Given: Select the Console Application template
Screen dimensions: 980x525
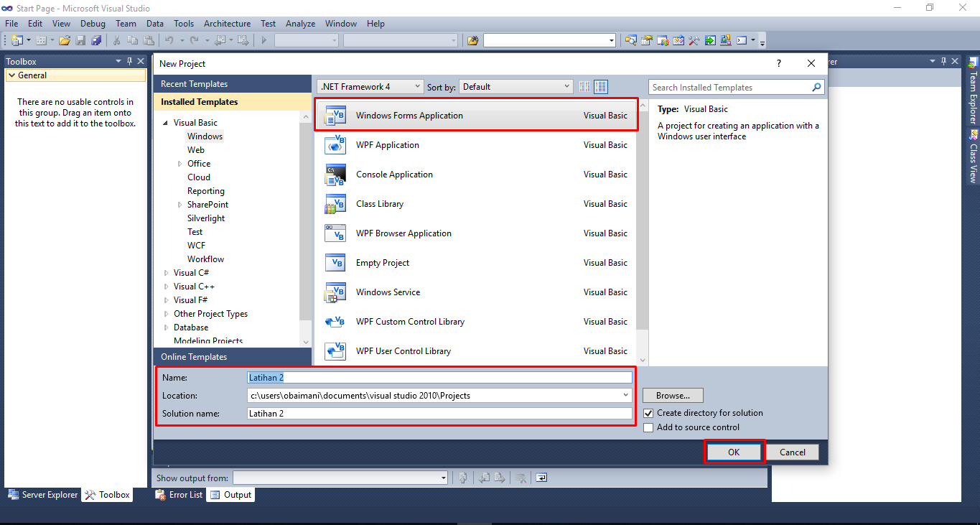Looking at the screenshot, I should coord(475,175).
